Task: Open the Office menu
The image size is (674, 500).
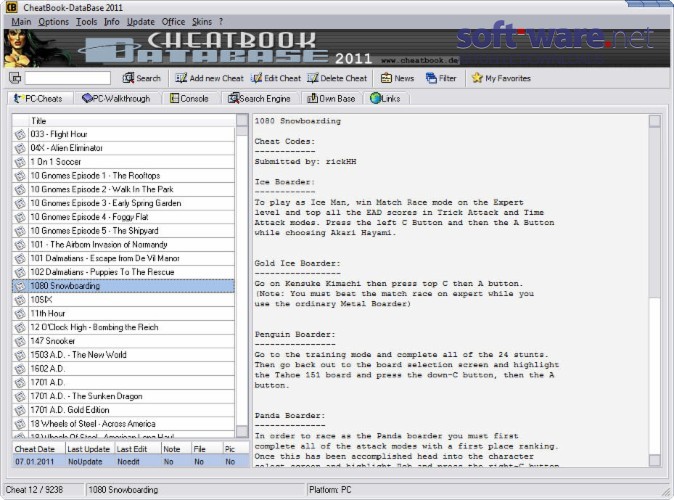Action: (x=173, y=21)
